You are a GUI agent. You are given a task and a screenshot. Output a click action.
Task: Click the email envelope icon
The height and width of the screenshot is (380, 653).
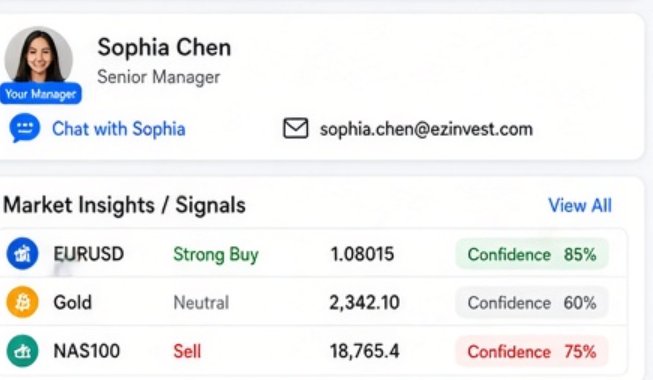tap(296, 128)
